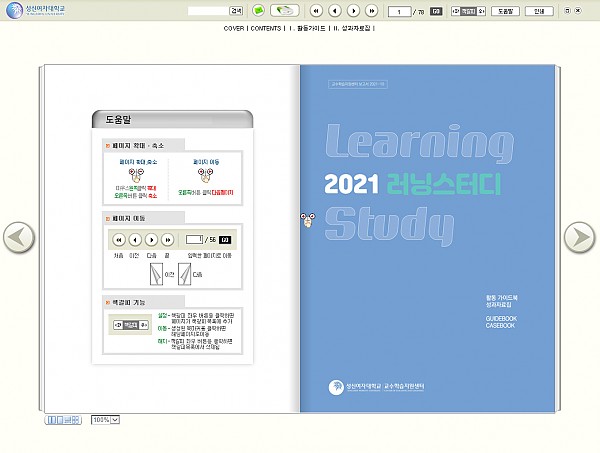Viewport: 600px width, 453px height.
Task: Flip back with large left arrow
Action: tap(19, 237)
